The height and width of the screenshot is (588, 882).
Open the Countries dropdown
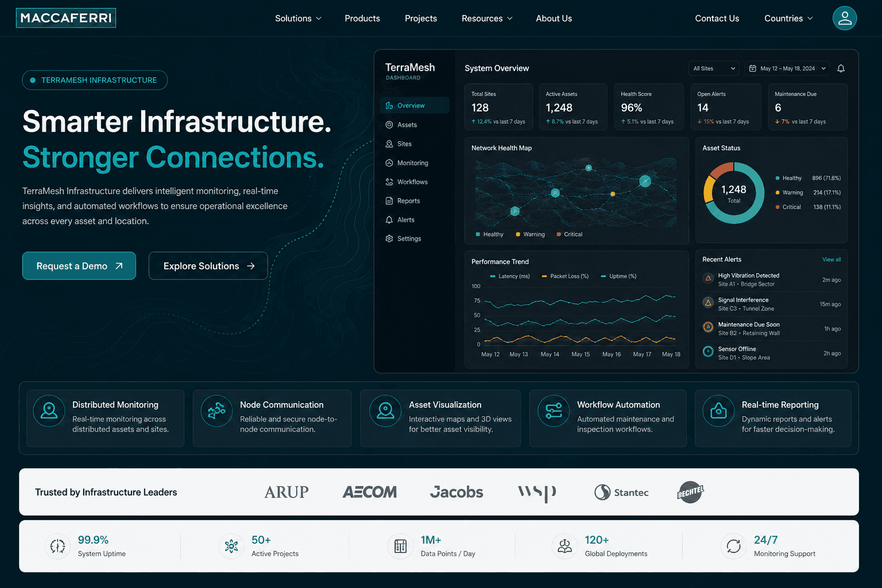788,18
